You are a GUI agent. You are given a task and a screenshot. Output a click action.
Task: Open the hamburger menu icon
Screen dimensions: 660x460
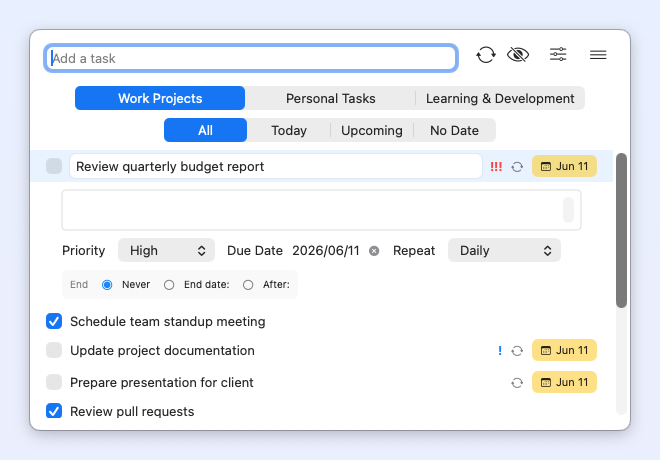[x=598, y=55]
